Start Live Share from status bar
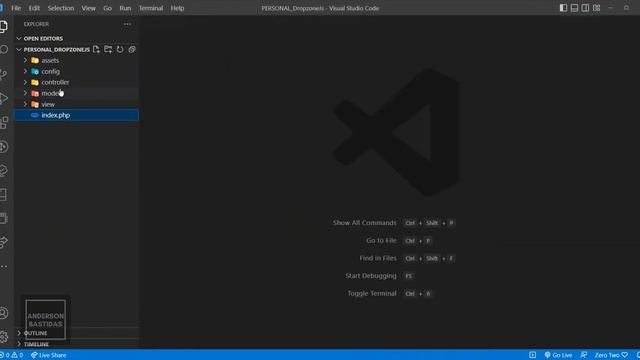The width and height of the screenshot is (640, 360). pyautogui.click(x=49, y=355)
